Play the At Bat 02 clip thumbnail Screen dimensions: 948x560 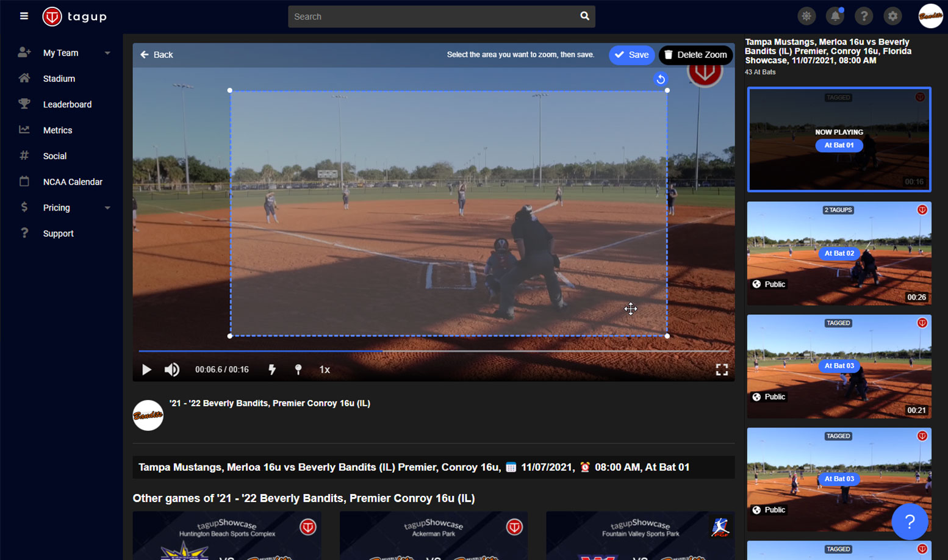[x=838, y=253]
